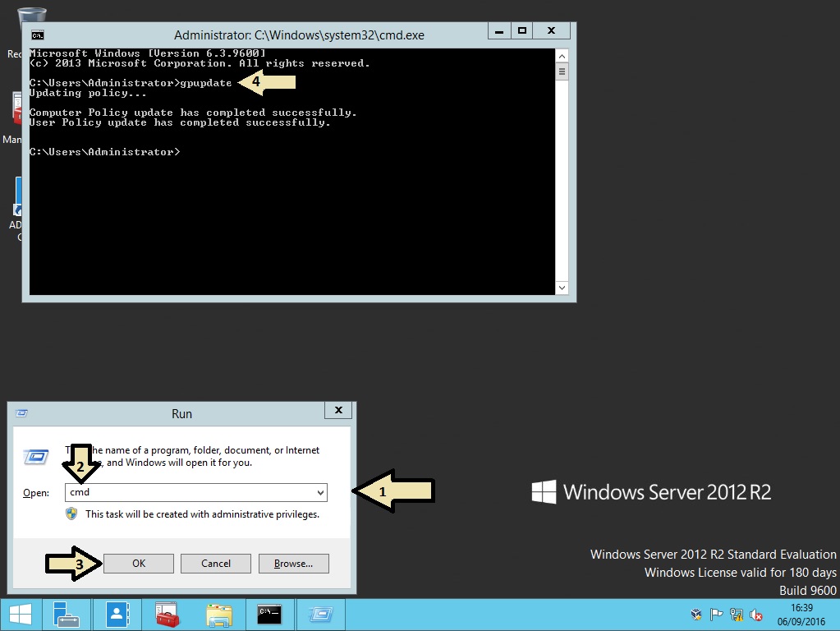Screen dimensions: 840x631
Task: Click the Run dialog window icon
Action: (22, 413)
